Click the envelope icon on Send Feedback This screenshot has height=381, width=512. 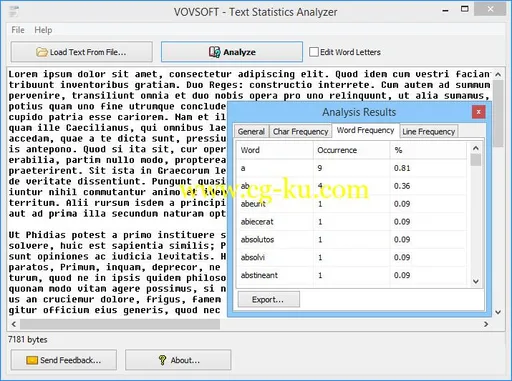point(32,360)
